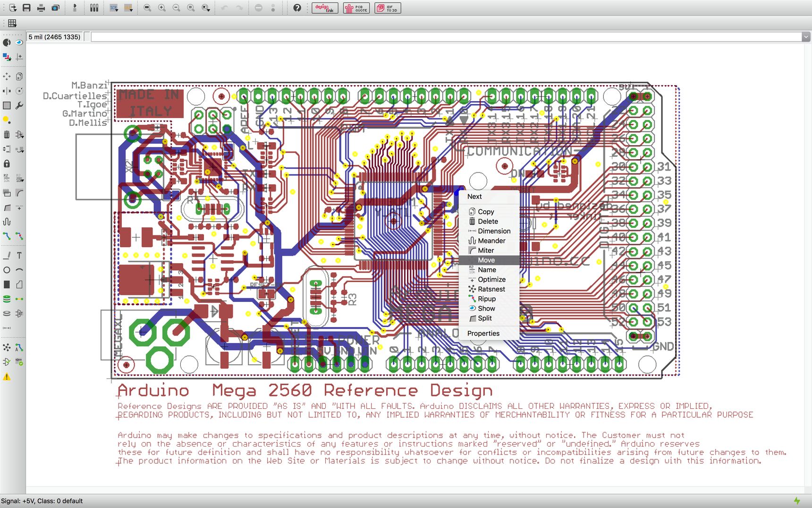The width and height of the screenshot is (812, 508).
Task: Open the SCR script dropdown
Action: pos(114,8)
